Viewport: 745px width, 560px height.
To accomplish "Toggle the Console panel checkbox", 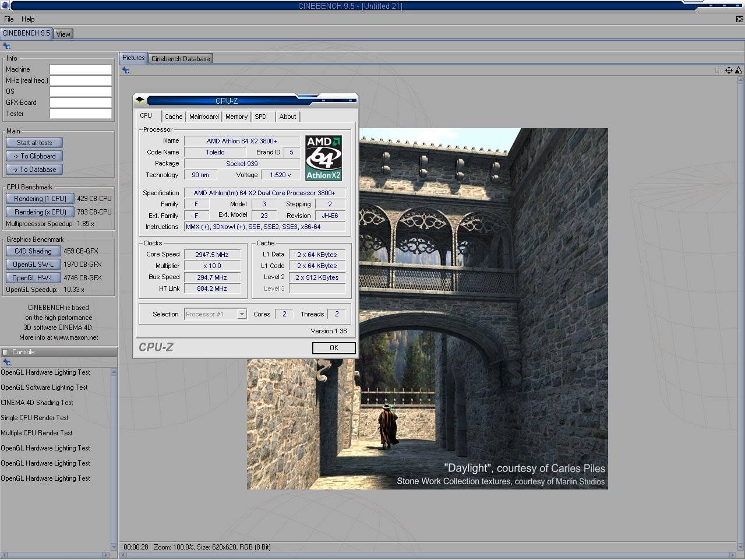I will [x=5, y=352].
